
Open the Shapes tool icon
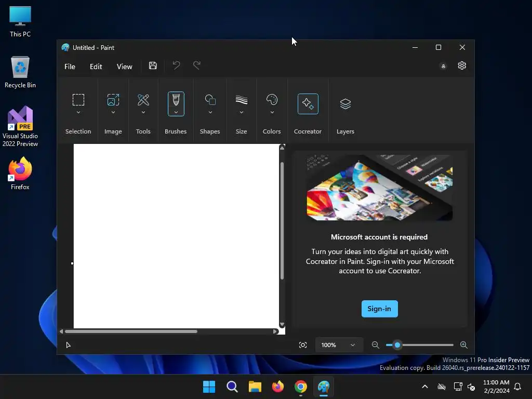[x=210, y=100]
